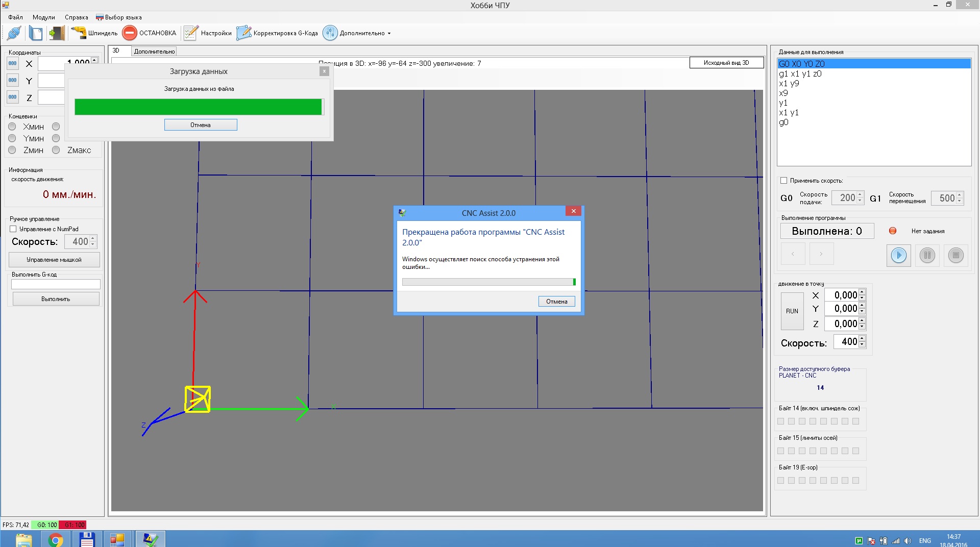This screenshot has width=980, height=547.
Task: Click the Zмин limit switch indicator
Action: (x=12, y=150)
